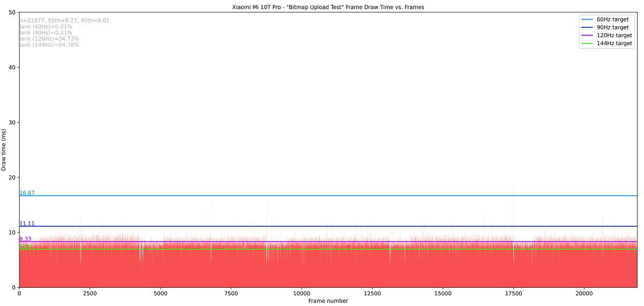Click the n=21877 statistics text line
This screenshot has height=306, width=644.
click(x=64, y=20)
